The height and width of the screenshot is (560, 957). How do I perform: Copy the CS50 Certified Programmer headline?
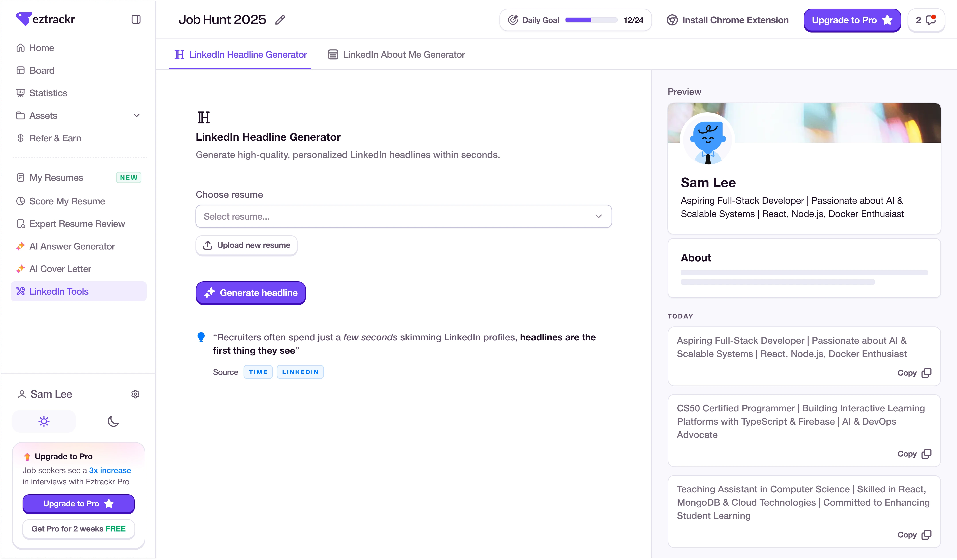tap(914, 454)
